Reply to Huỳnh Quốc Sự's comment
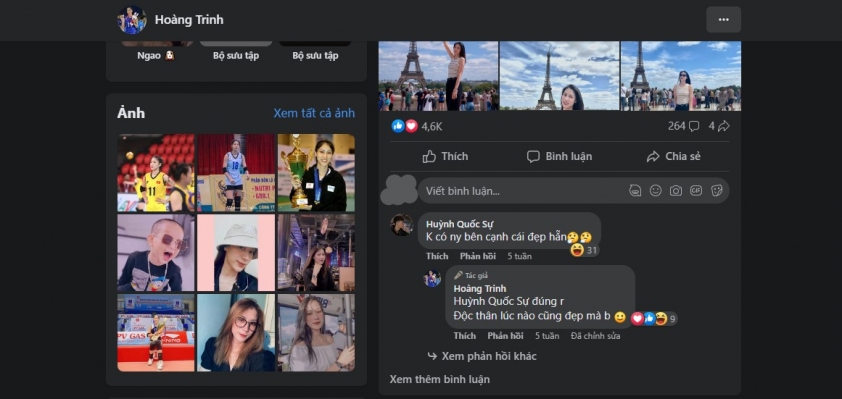The width and height of the screenshot is (842, 399). click(x=477, y=256)
